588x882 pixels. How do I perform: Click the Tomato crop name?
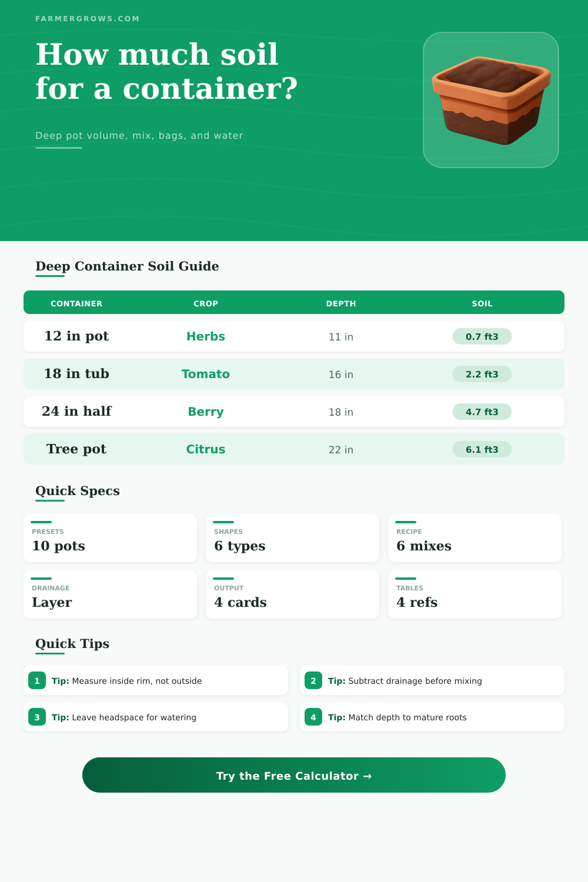[206, 374]
